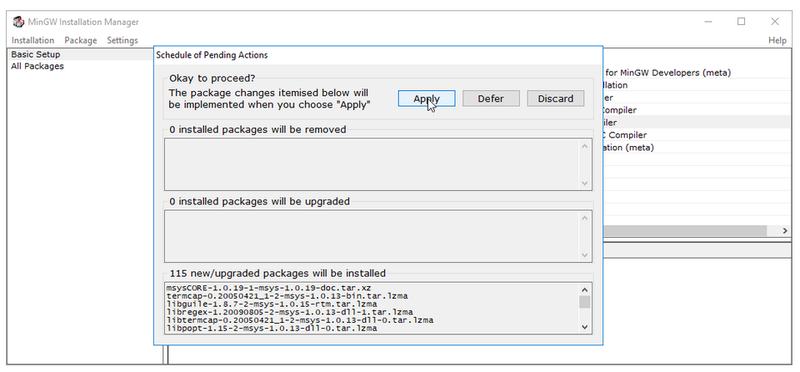Minimize the Installation Manager window

pyautogui.click(x=708, y=21)
